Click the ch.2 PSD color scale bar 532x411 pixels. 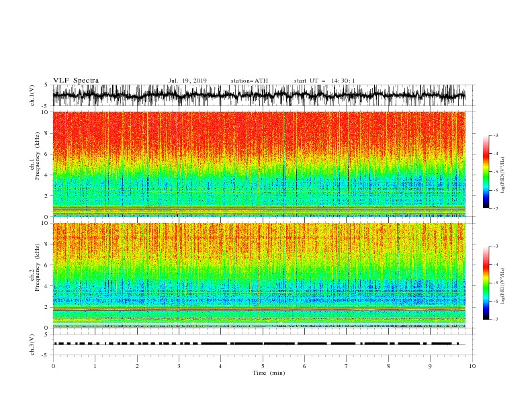(486, 283)
